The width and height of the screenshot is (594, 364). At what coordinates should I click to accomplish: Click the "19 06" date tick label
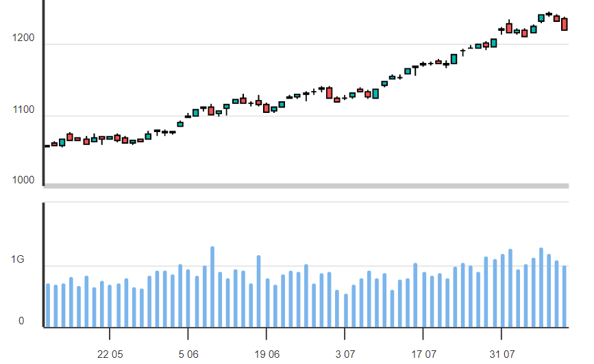[x=266, y=354]
